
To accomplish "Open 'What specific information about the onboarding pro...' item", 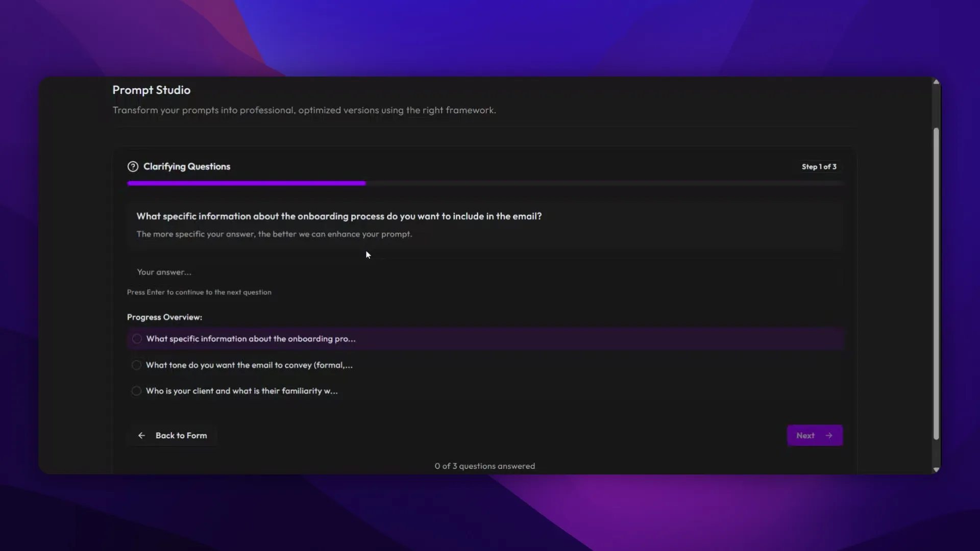I will coord(251,339).
